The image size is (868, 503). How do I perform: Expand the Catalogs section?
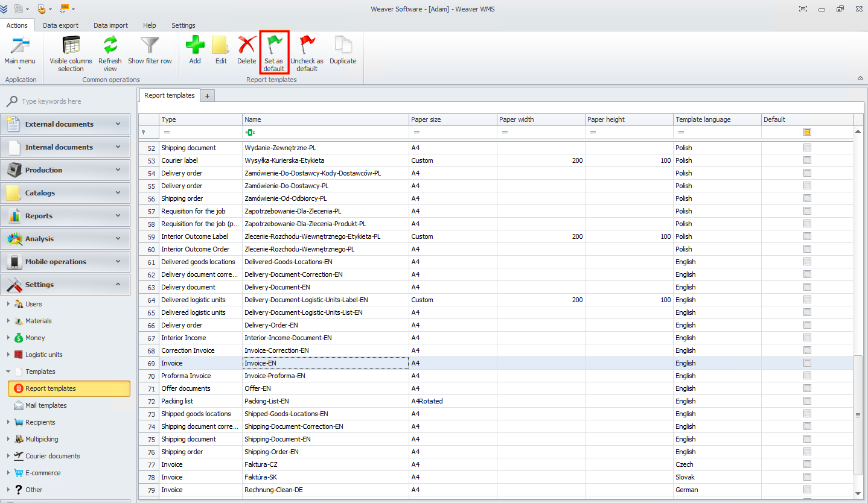click(x=65, y=193)
